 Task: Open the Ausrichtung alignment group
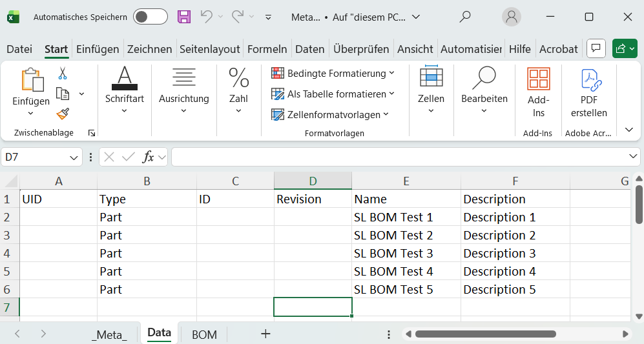[x=183, y=91]
